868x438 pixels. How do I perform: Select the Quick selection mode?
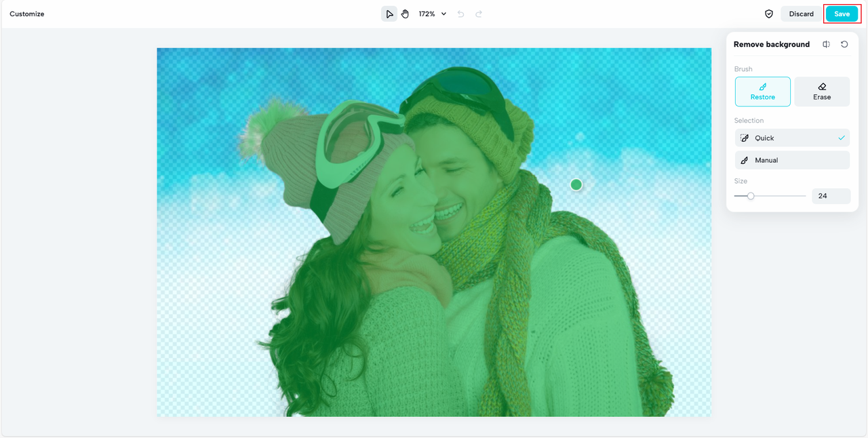[792, 138]
